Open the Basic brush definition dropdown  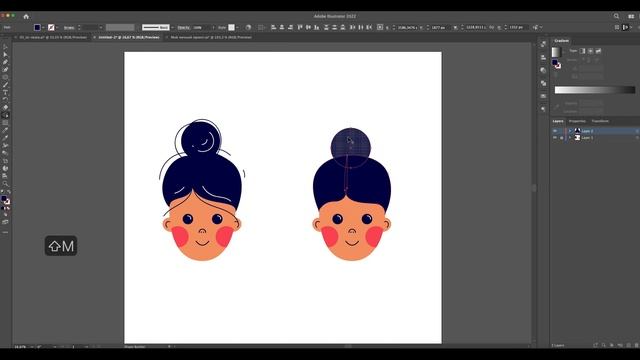tap(173, 27)
